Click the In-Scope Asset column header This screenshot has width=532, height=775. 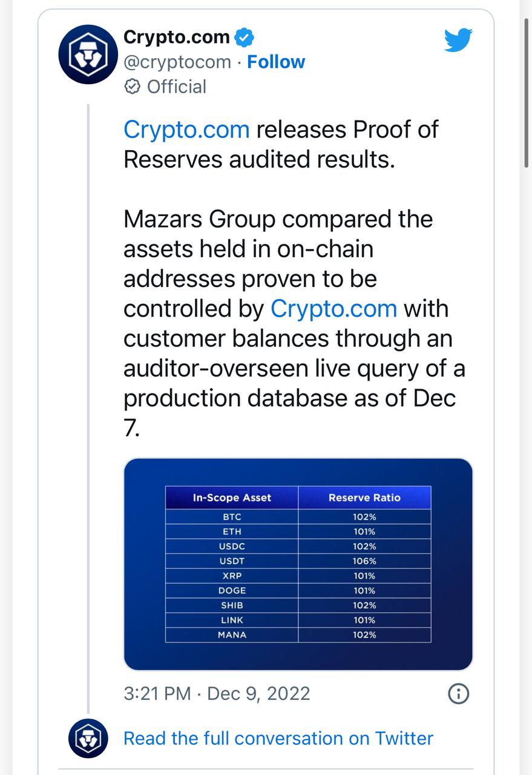pyautogui.click(x=232, y=498)
